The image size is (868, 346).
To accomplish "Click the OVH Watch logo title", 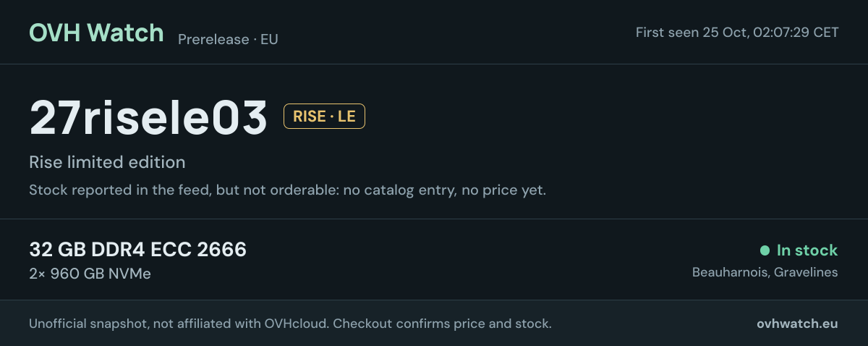I will coord(96,33).
